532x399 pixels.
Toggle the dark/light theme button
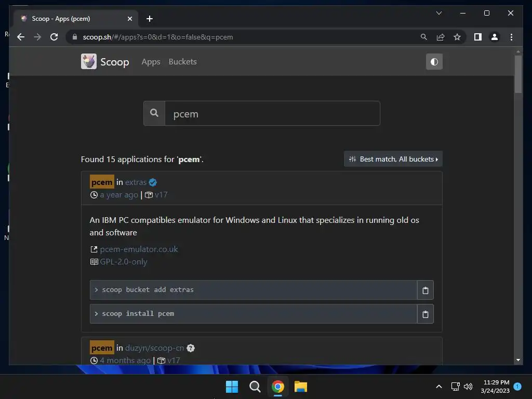pyautogui.click(x=434, y=62)
